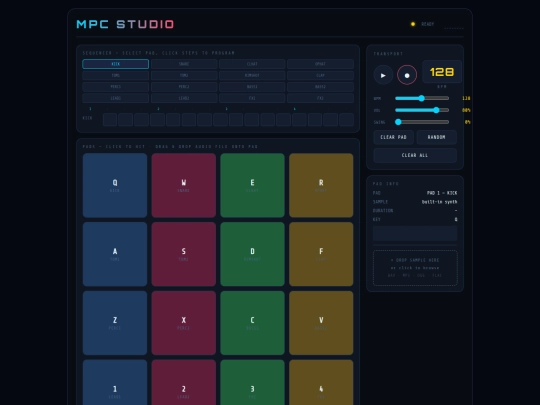
Task: Select PERC1 in the sequencer pad list
Action: [x=115, y=87]
